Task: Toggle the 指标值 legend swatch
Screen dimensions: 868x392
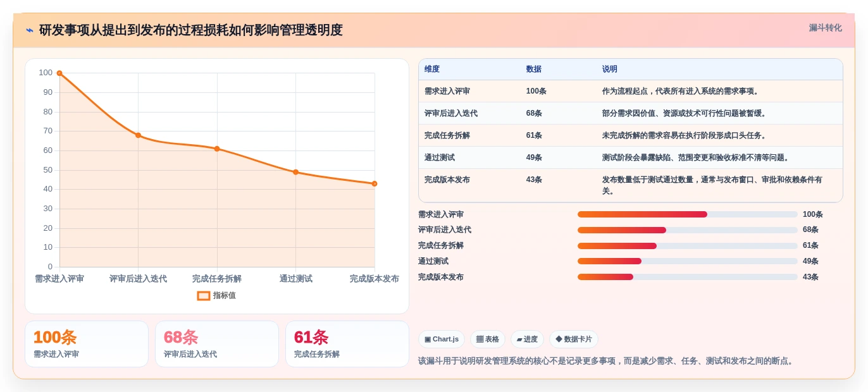Action: pos(203,295)
